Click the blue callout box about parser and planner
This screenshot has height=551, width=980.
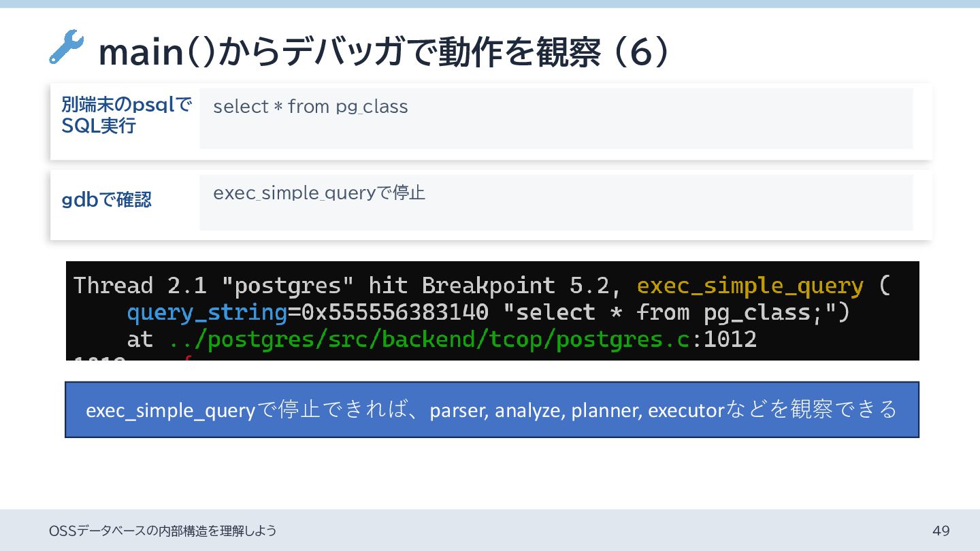coord(491,410)
